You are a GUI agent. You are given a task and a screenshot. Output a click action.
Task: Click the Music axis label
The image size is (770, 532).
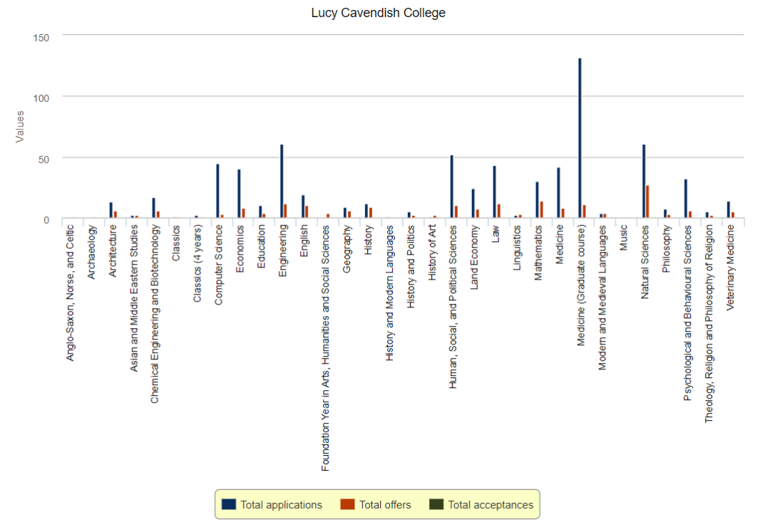click(624, 237)
